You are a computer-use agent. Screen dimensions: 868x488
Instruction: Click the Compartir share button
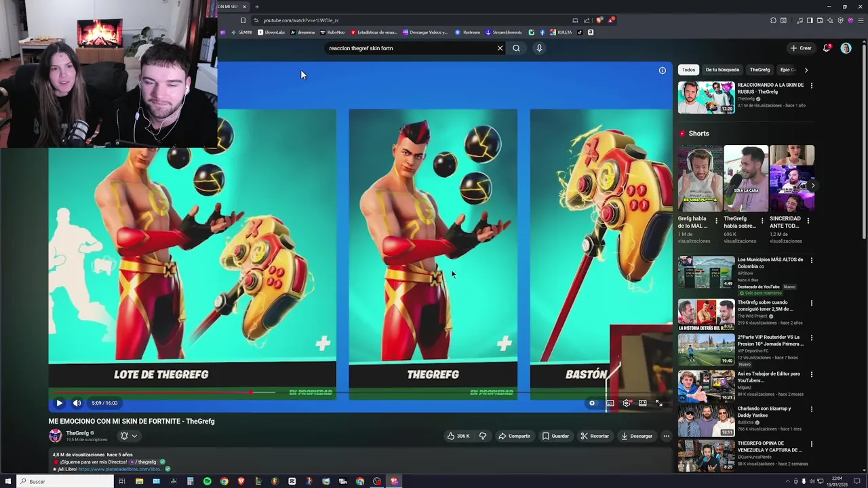pyautogui.click(x=514, y=436)
